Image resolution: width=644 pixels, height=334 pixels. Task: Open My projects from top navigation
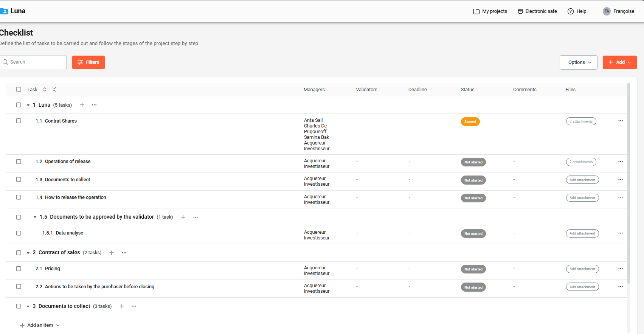(490, 11)
